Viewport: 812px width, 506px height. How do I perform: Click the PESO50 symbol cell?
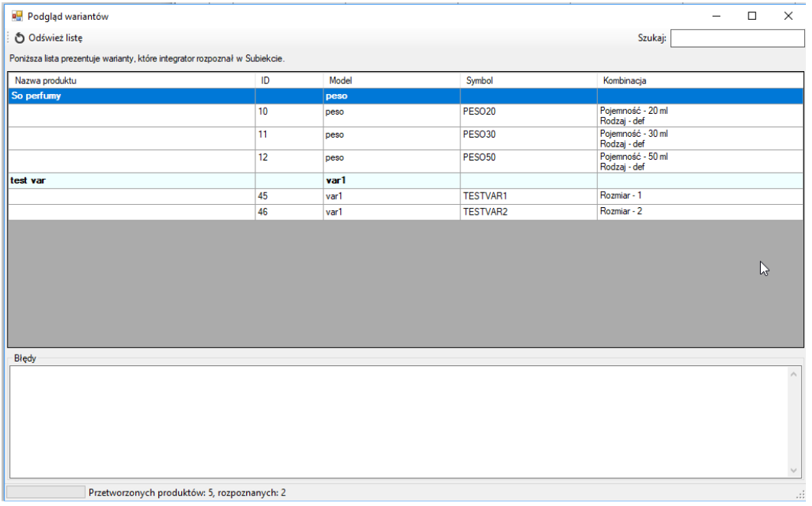point(529,161)
